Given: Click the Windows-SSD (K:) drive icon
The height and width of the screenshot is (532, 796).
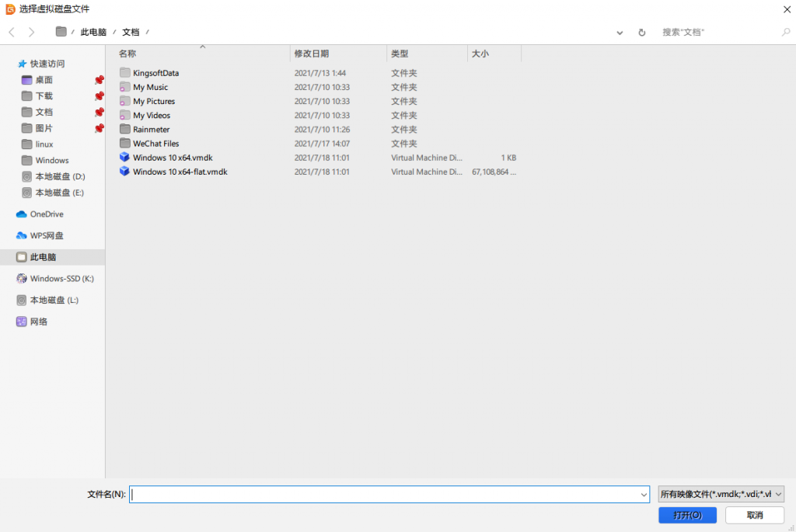Looking at the screenshot, I should pyautogui.click(x=21, y=278).
